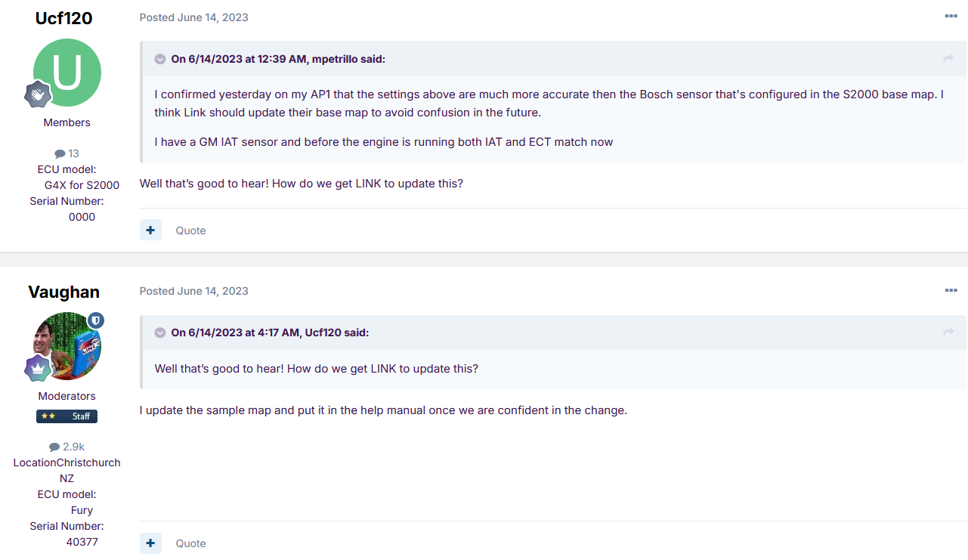Open Ucf120's green avatar profile
Image resolution: width=968 pixels, height=560 pixels.
(x=67, y=73)
